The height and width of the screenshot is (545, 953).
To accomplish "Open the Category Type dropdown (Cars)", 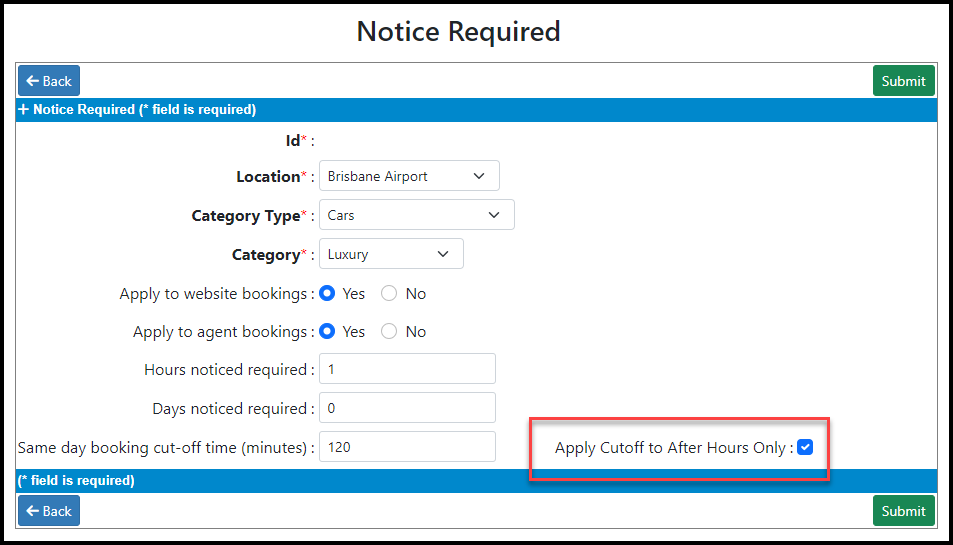I will tap(417, 214).
